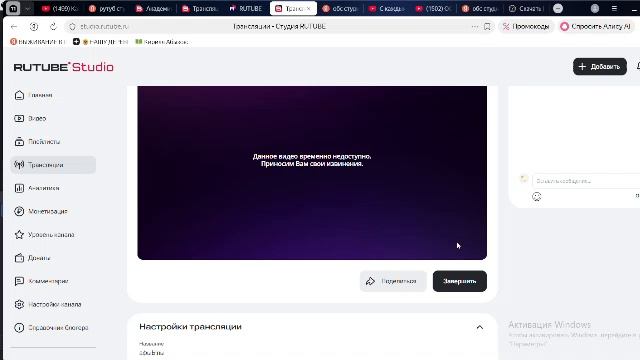Switch to the RUTUBE browser tab
The image size is (640, 360).
246,8
